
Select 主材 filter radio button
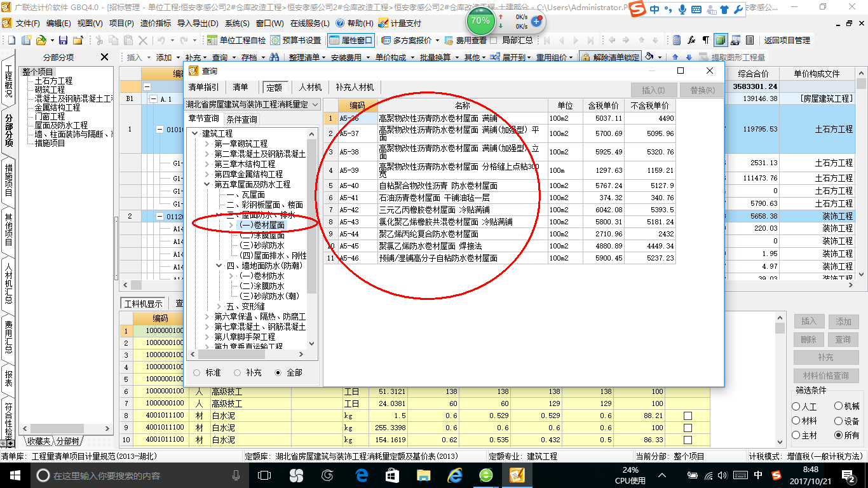(796, 435)
